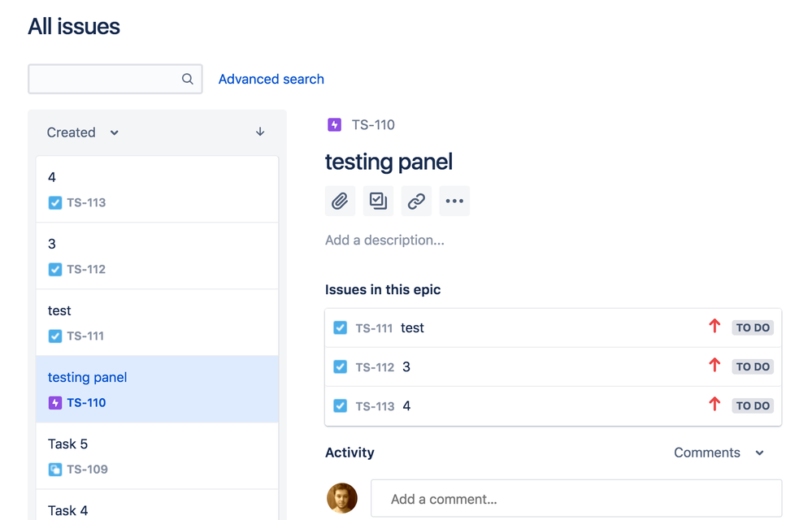
Task: Click the priority arrow beside TS-113 row
Action: click(714, 404)
